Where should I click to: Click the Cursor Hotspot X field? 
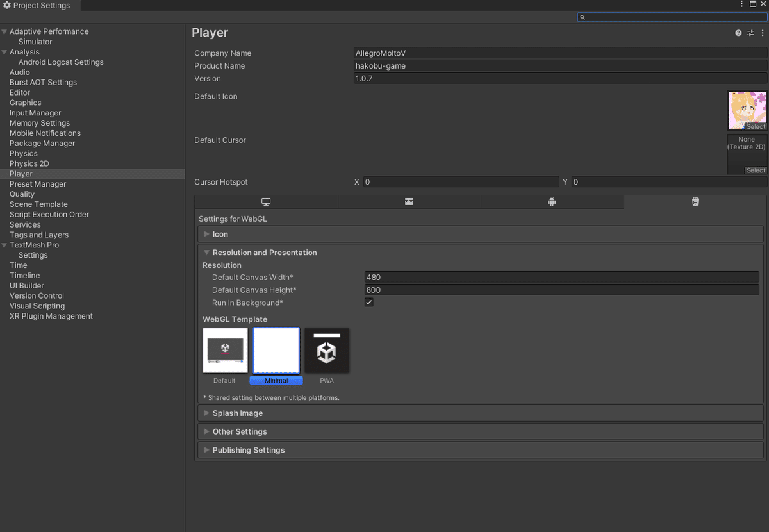point(461,182)
